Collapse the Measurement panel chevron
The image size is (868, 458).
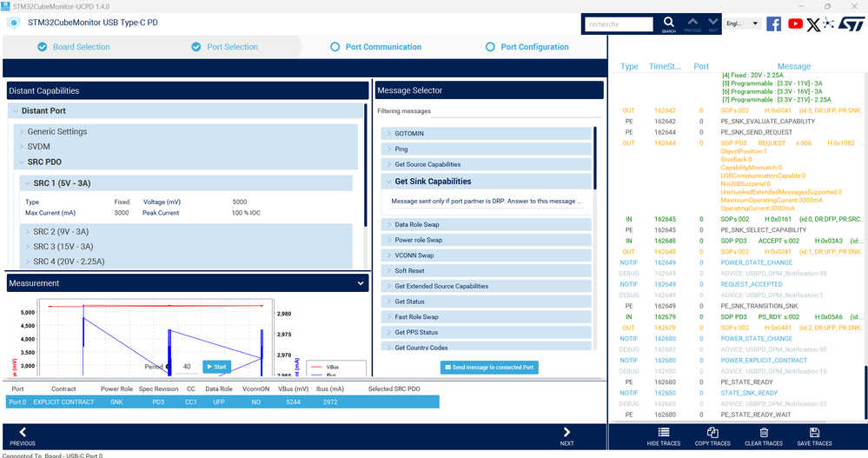pyautogui.click(x=361, y=283)
